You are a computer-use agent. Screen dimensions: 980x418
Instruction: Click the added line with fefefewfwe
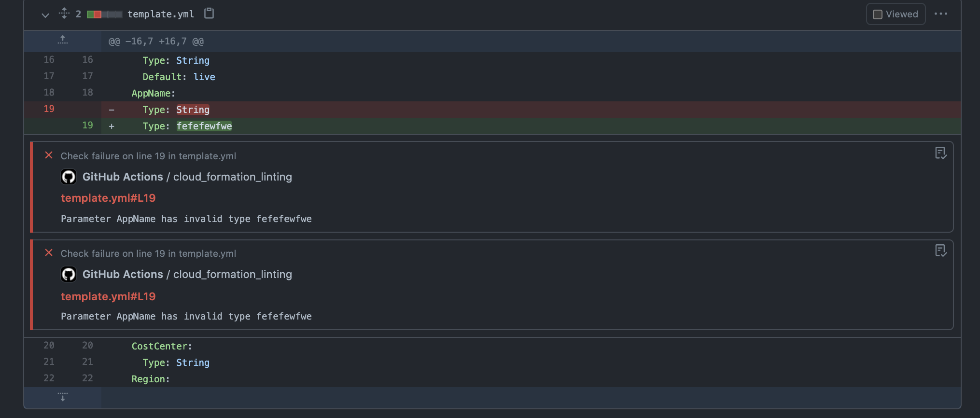(204, 126)
